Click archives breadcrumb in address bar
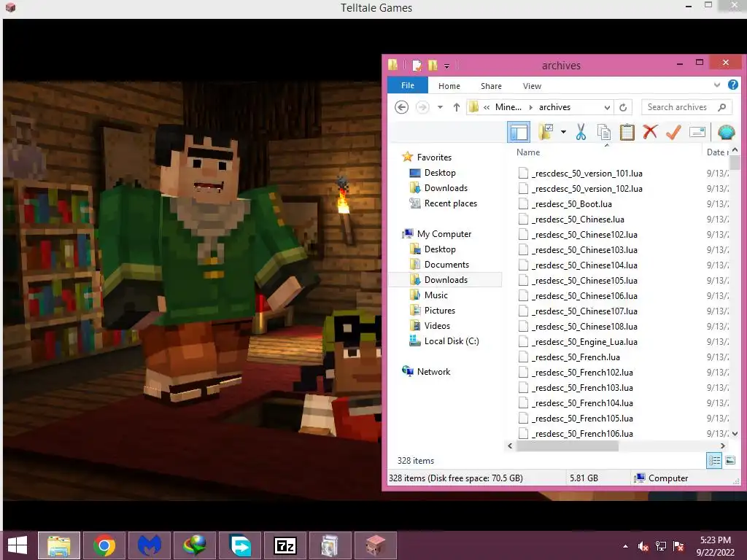The width and height of the screenshot is (747, 560). (554, 107)
